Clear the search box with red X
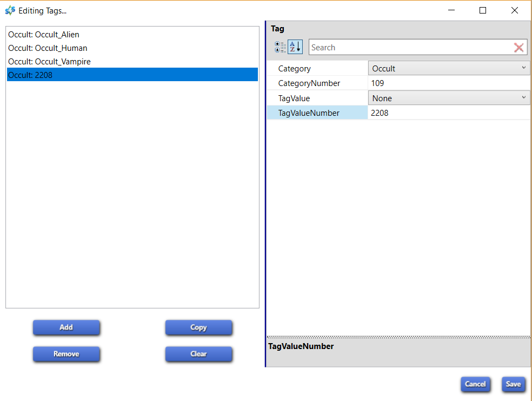The image size is (532, 401). (519, 48)
